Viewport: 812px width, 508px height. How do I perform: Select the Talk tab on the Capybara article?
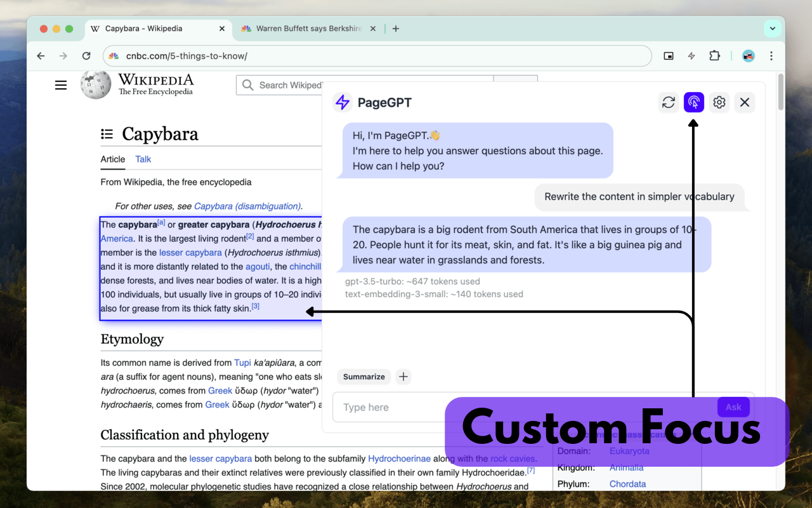pos(143,159)
